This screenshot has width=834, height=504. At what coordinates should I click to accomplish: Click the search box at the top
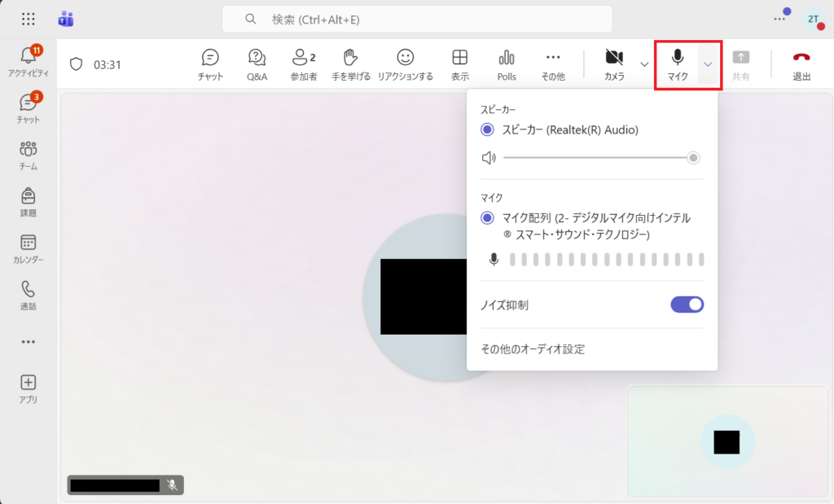417,19
